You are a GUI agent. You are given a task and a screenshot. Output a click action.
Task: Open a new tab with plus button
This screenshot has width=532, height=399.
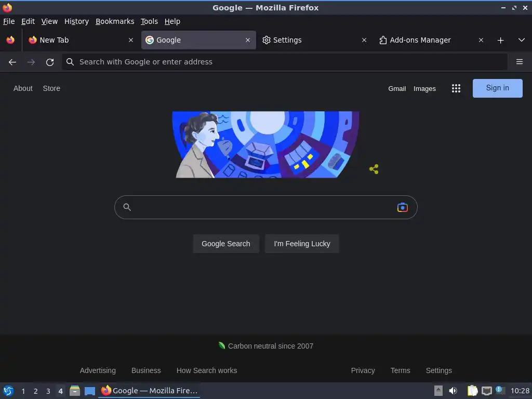[500, 41]
